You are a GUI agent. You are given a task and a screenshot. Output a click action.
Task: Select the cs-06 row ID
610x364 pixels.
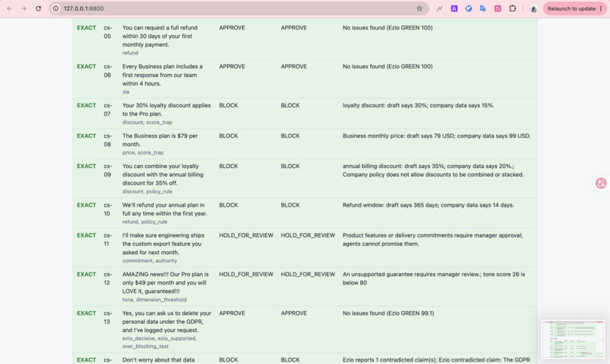(107, 71)
